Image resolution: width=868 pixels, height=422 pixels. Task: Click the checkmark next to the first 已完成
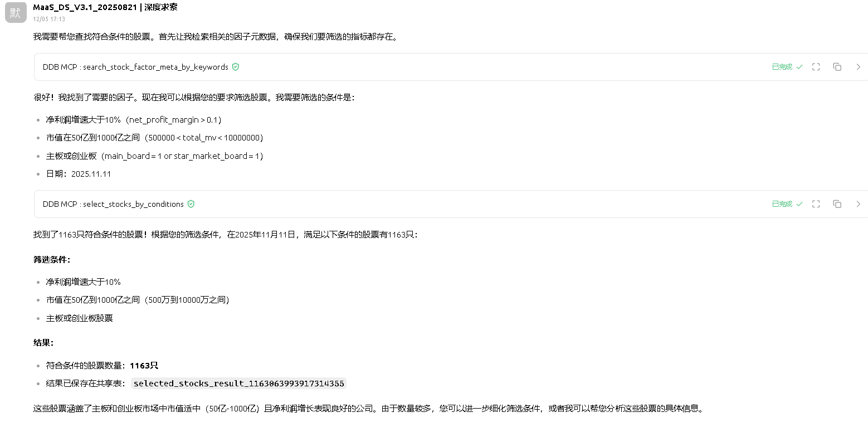click(x=799, y=67)
